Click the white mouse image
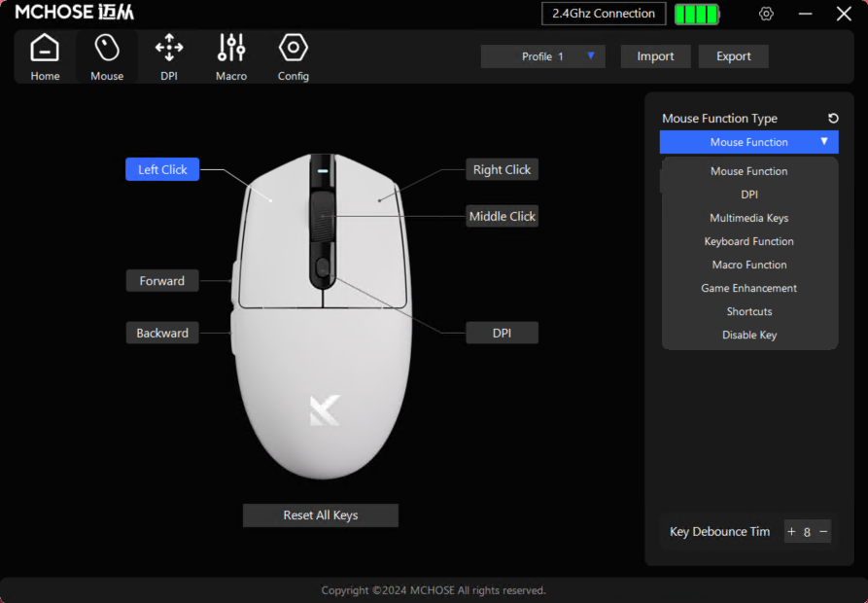 click(x=322, y=316)
